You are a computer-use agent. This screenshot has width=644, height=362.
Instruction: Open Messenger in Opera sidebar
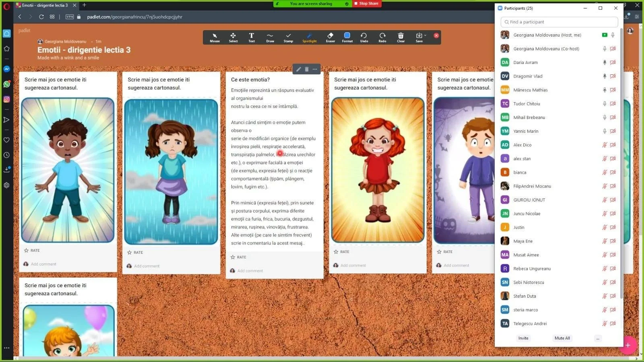(x=6, y=69)
